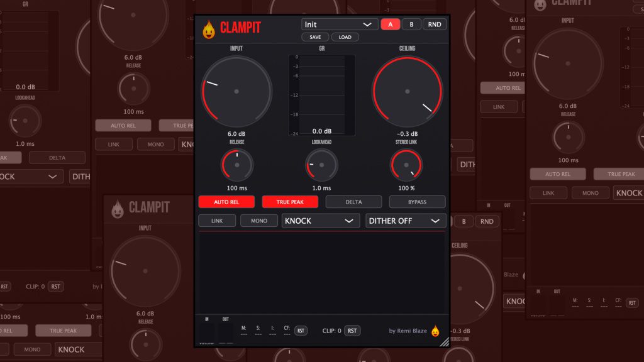Image resolution: width=644 pixels, height=362 pixels.
Task: Click the 1.0 ms lookahead value
Action: (x=321, y=188)
